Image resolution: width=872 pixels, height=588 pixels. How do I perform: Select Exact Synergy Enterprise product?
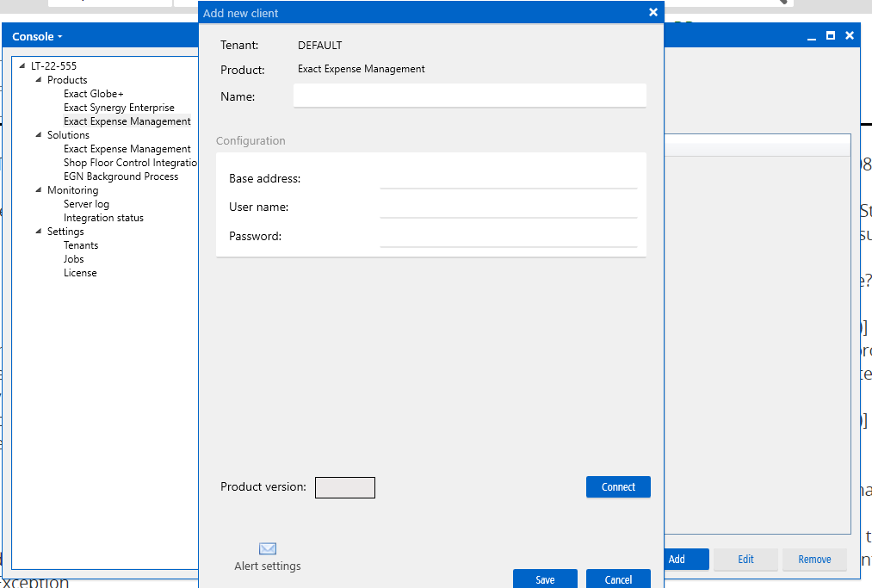click(x=119, y=108)
